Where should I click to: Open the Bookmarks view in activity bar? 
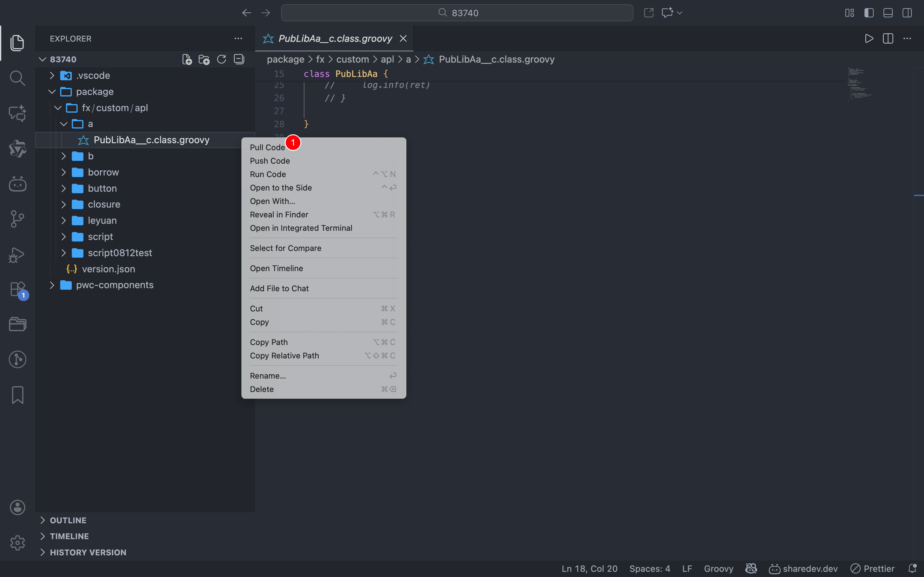coord(17,394)
